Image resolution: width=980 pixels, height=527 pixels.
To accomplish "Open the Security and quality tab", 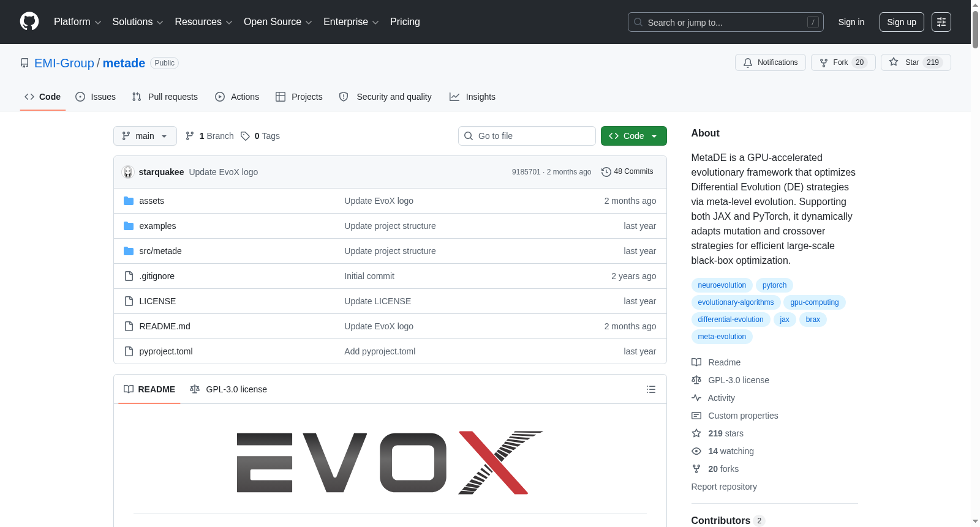I will click(x=385, y=97).
